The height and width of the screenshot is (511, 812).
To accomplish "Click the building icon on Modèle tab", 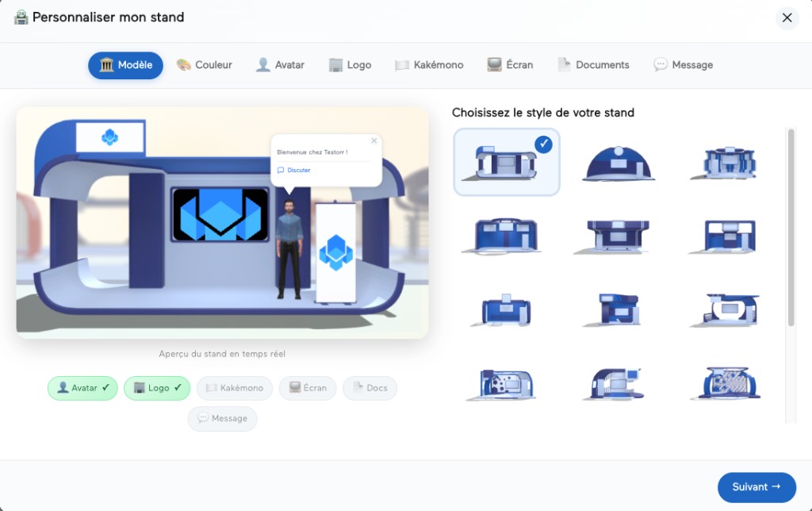I will coord(107,65).
